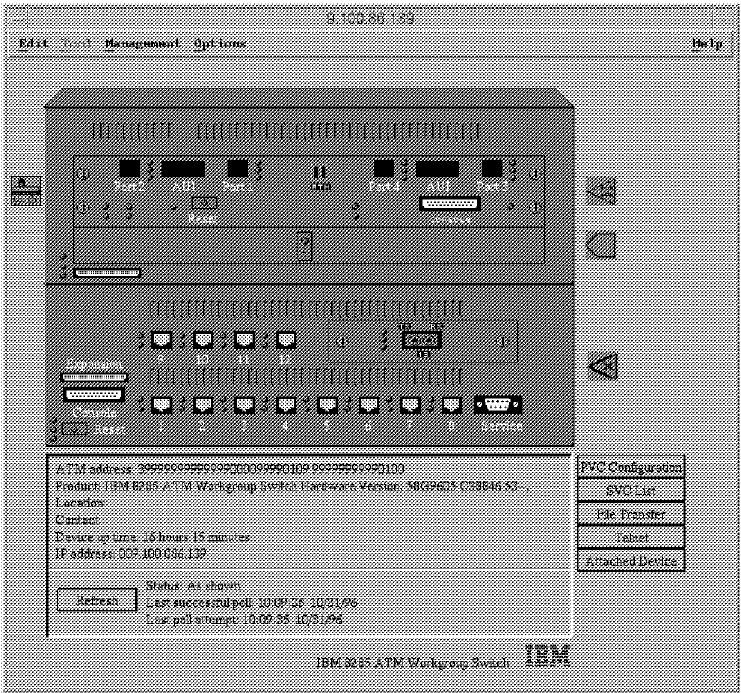Click the Device up time text

click(x=152, y=537)
